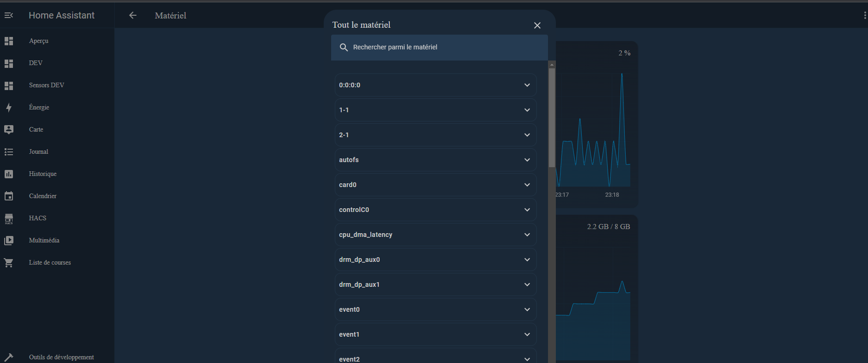Click the hardware list scrollbar thumb
Screen dimensions: 868x363
(552, 118)
